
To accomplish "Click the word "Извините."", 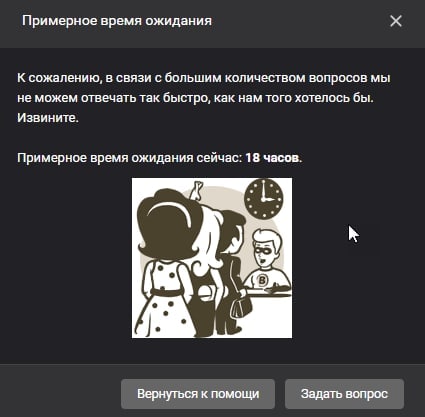I will 48,118.
